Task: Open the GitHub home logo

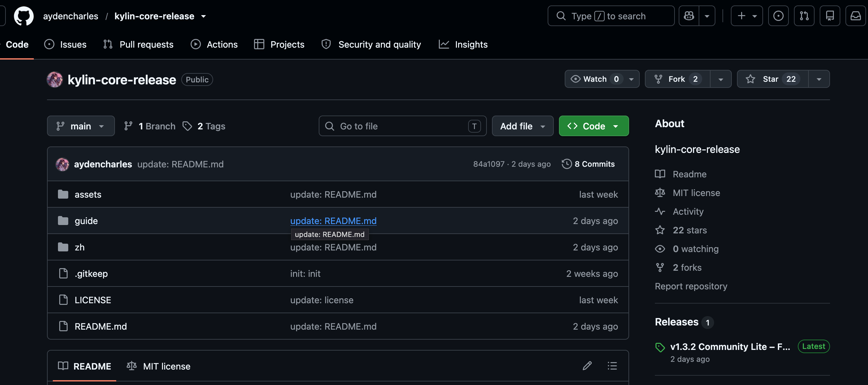Action: click(x=24, y=16)
